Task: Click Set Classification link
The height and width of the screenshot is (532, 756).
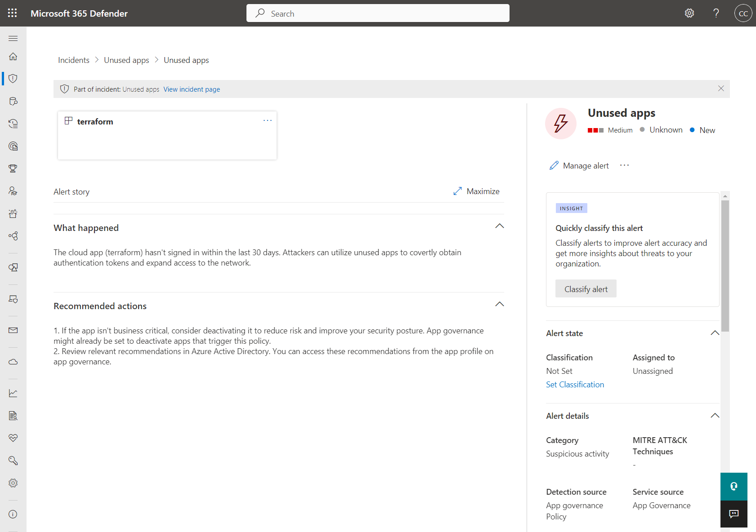Action: pos(575,385)
